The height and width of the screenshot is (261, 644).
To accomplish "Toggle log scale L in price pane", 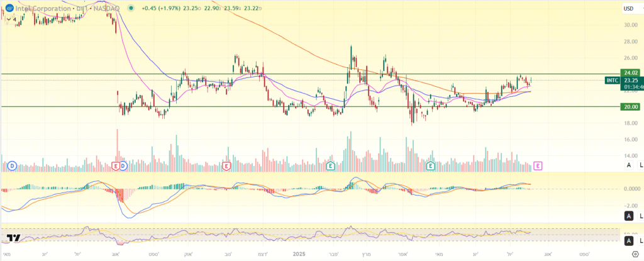I will click(x=641, y=165).
